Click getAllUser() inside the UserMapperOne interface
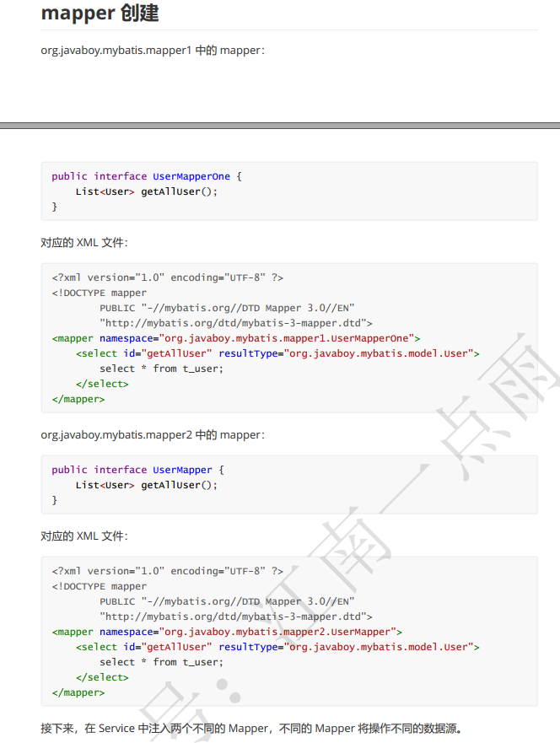Image resolution: width=560 pixels, height=743 pixels. click(x=179, y=191)
